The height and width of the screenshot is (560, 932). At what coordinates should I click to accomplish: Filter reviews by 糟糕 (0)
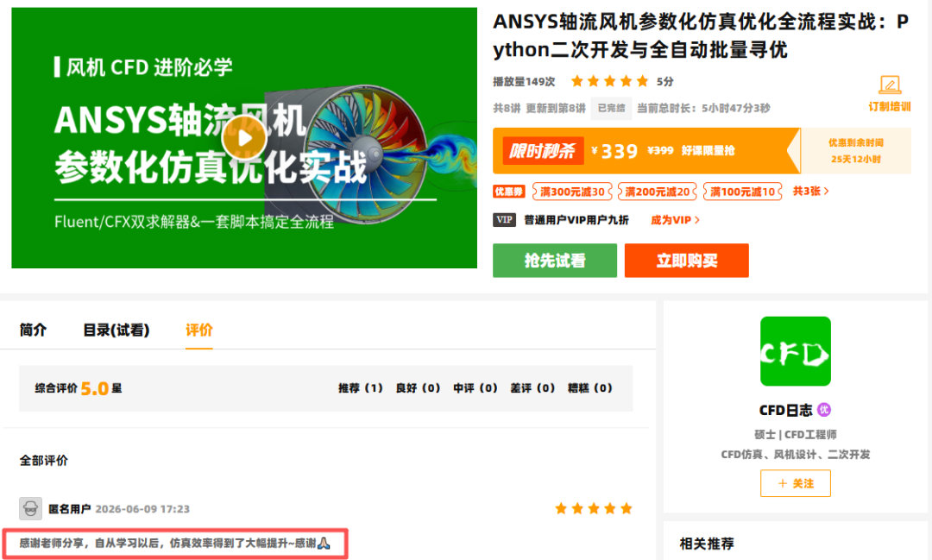589,388
